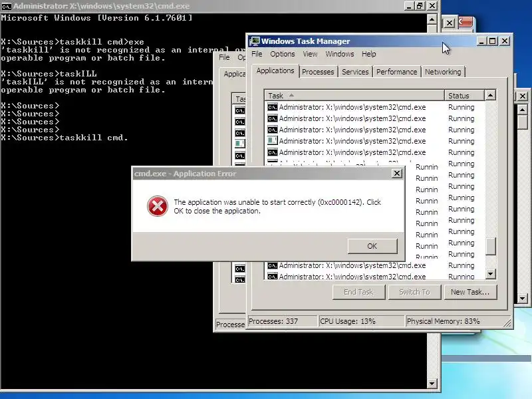532x399 pixels.
Task: Switch to the Applications tab
Action: click(x=275, y=70)
